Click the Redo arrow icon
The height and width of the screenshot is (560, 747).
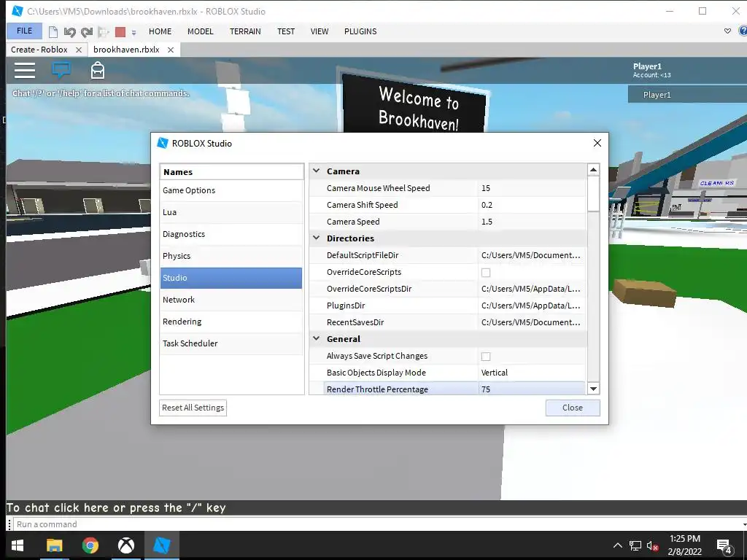point(86,32)
